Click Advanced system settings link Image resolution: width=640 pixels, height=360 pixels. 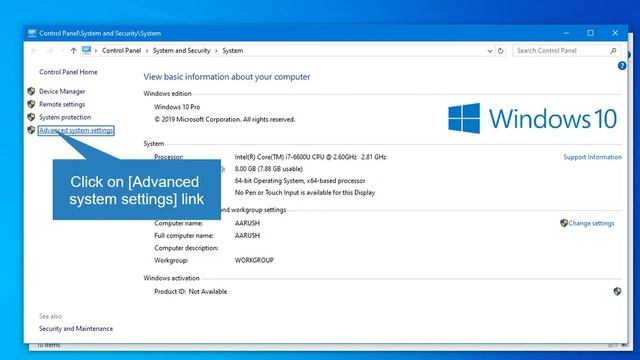pyautogui.click(x=76, y=130)
